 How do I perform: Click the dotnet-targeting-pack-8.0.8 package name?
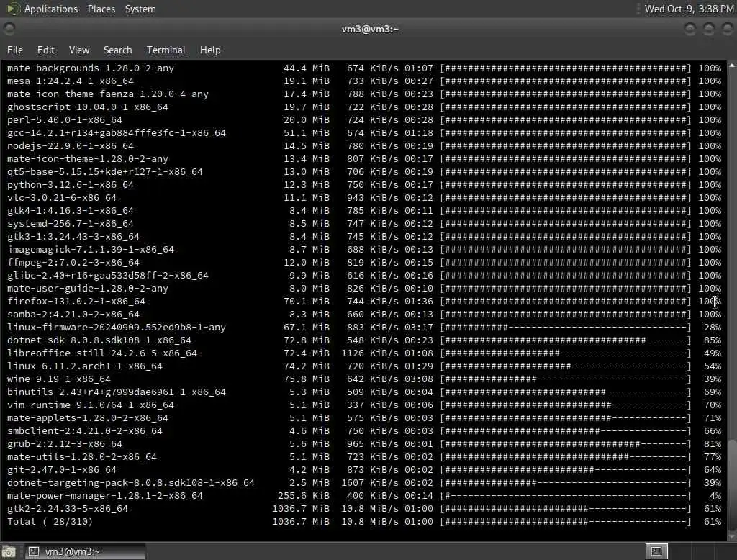click(x=131, y=483)
